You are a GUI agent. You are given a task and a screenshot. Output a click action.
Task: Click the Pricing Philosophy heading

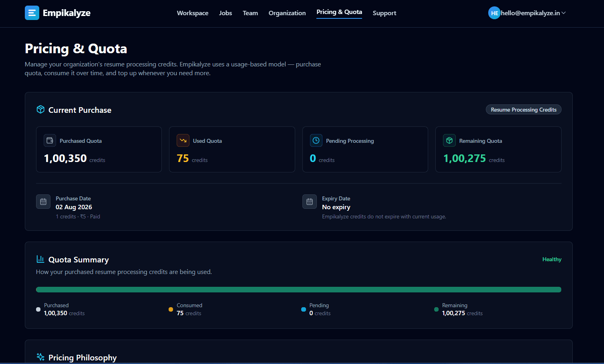pos(83,357)
